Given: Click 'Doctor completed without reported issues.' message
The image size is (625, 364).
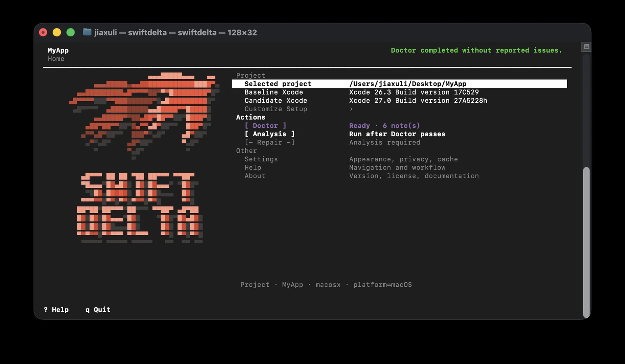Looking at the screenshot, I should (477, 50).
